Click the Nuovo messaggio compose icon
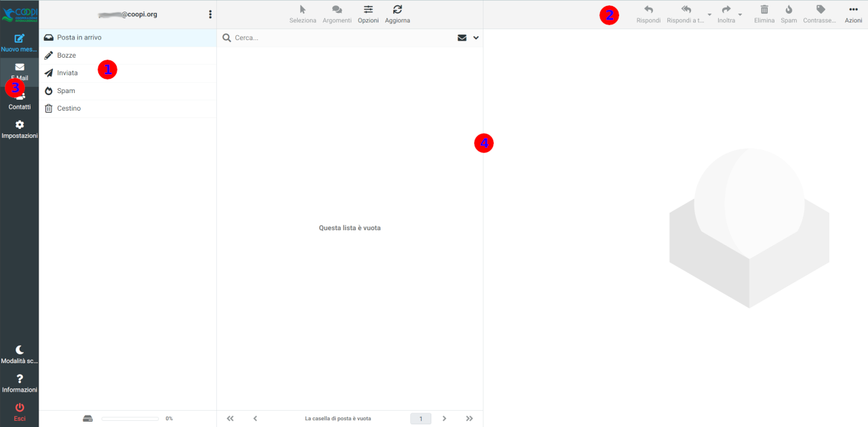The image size is (868, 427). pos(19,39)
